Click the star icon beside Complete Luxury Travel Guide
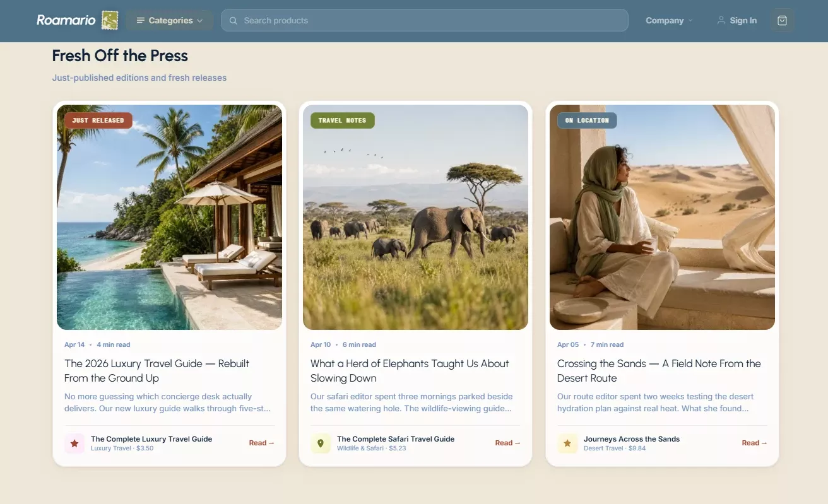 point(74,443)
